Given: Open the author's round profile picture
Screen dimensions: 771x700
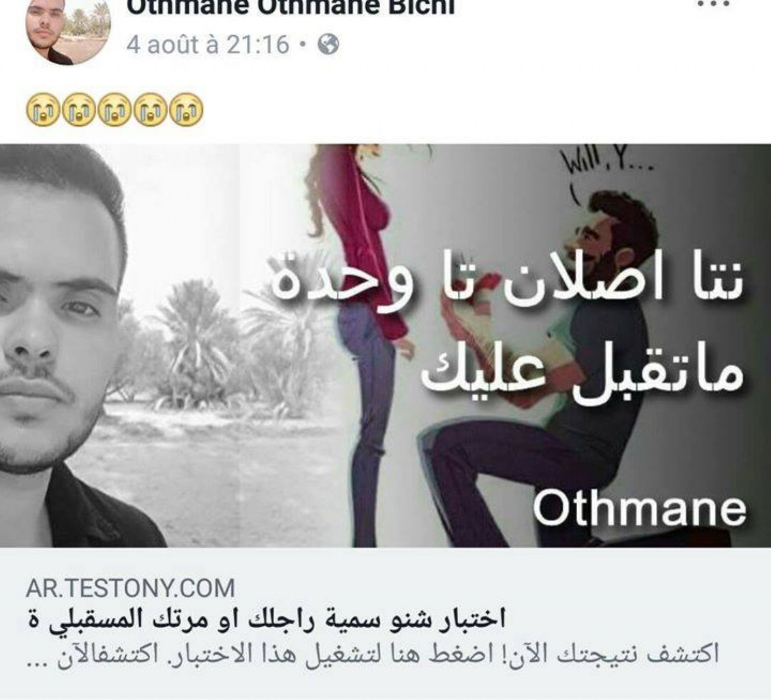Looking at the screenshot, I should point(68,32).
